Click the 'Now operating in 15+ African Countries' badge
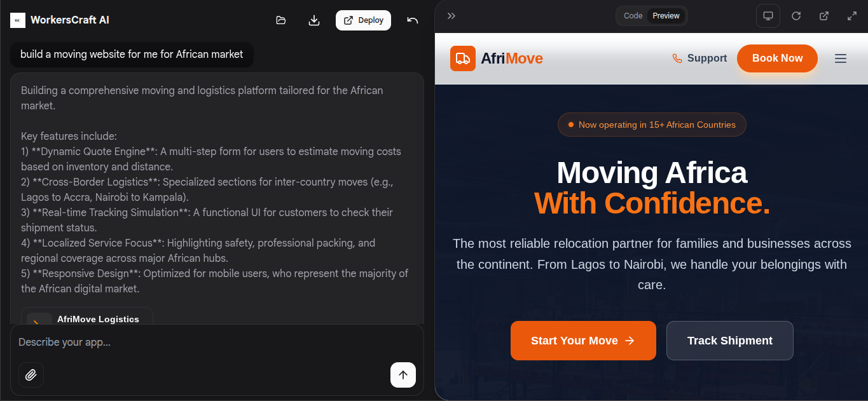 coord(652,125)
